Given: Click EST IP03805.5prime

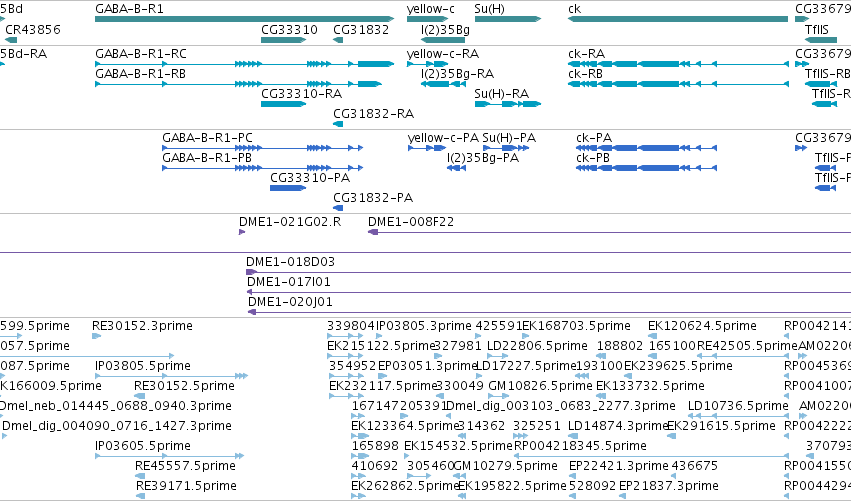Looking at the screenshot, I should 143,366.
